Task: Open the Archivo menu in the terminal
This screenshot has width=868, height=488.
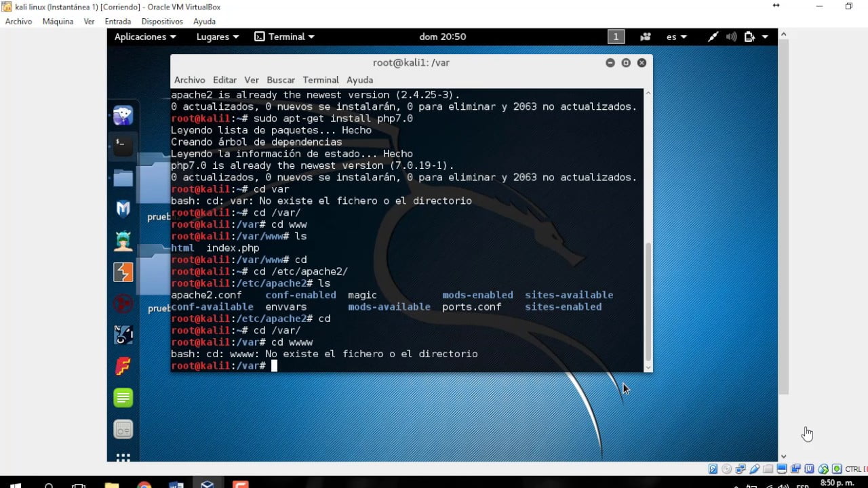Action: point(189,79)
